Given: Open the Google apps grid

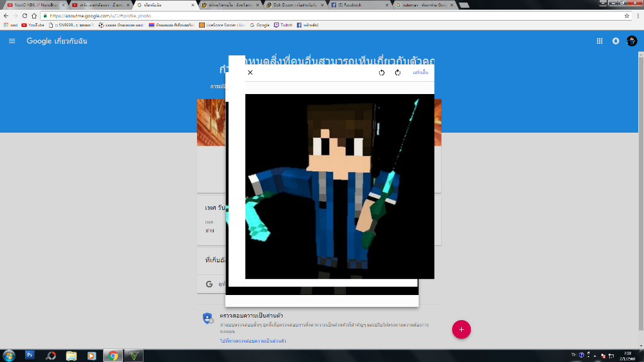Looking at the screenshot, I should [x=600, y=41].
